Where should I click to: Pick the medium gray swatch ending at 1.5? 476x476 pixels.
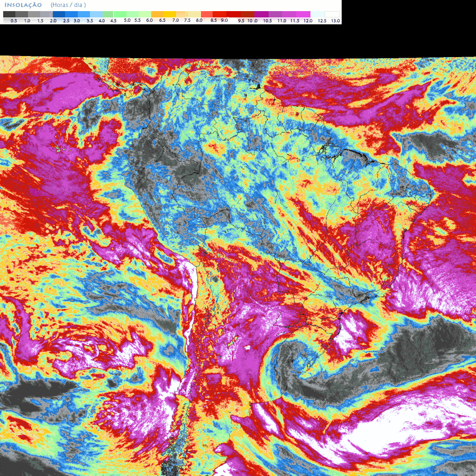pyautogui.click(x=34, y=14)
